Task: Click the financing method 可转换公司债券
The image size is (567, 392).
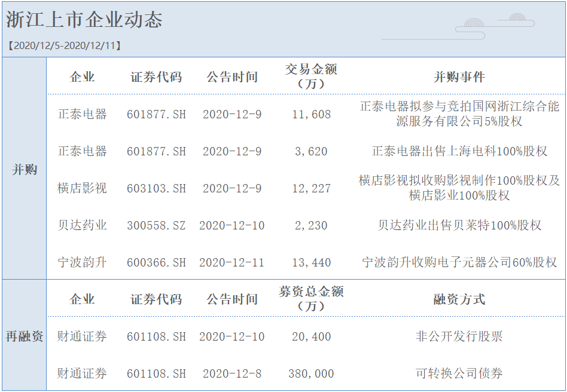Action: (459, 373)
